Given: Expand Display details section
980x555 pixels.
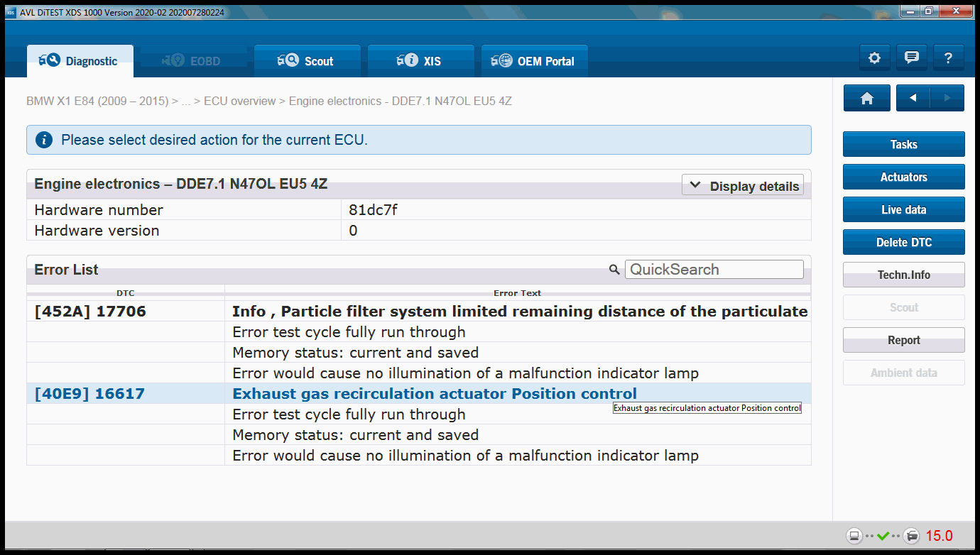Looking at the screenshot, I should [x=743, y=186].
